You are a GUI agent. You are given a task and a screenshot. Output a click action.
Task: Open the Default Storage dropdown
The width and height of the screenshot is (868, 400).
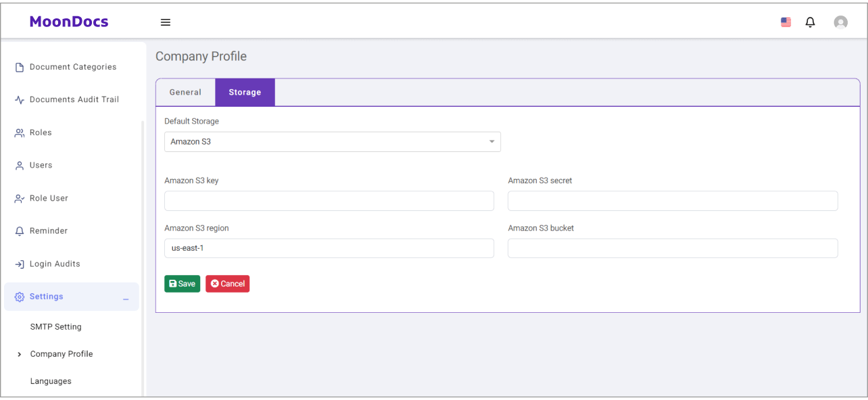click(333, 142)
